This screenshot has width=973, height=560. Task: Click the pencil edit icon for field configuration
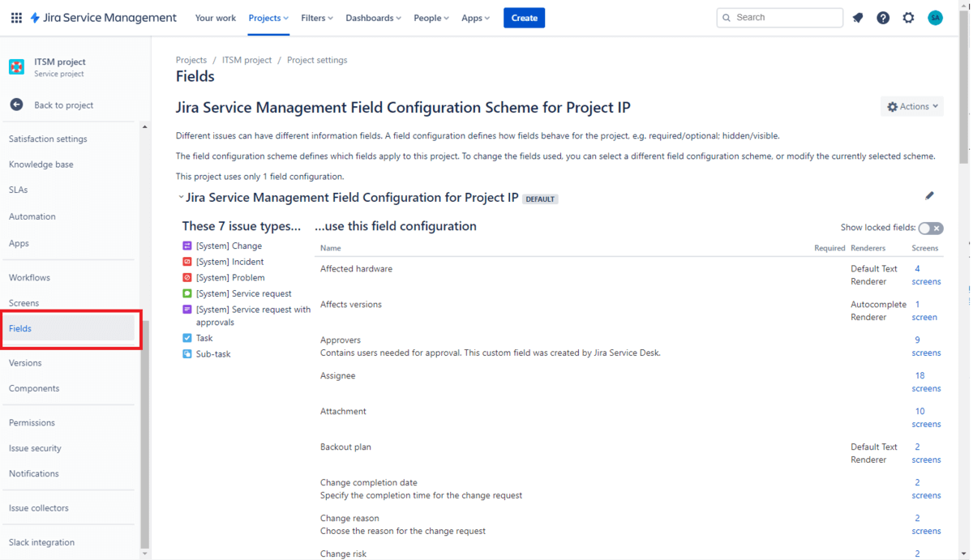coord(929,195)
